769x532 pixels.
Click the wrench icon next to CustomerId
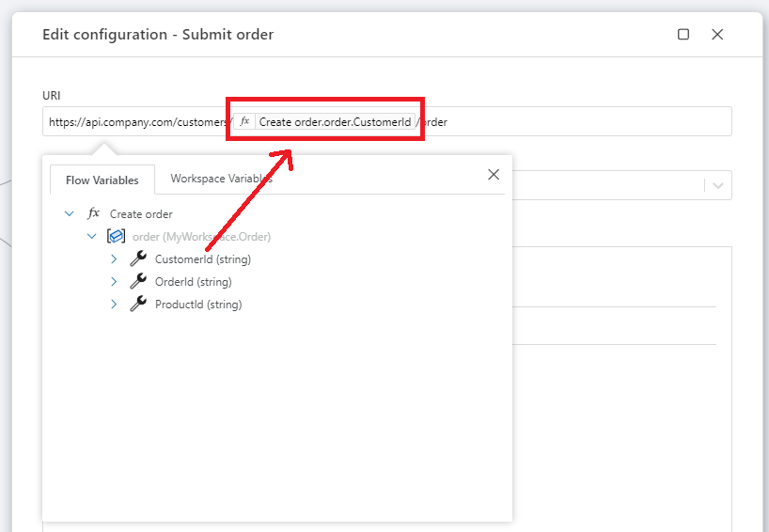138,259
